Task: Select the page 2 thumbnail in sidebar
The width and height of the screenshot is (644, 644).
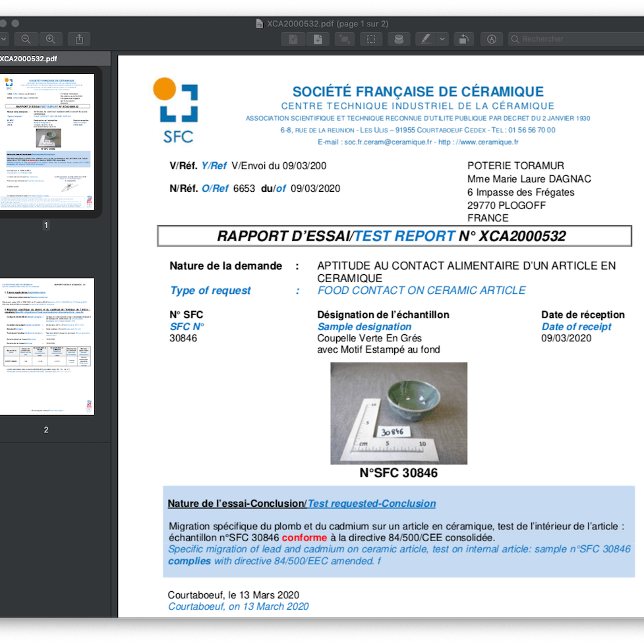Action: coord(46,346)
